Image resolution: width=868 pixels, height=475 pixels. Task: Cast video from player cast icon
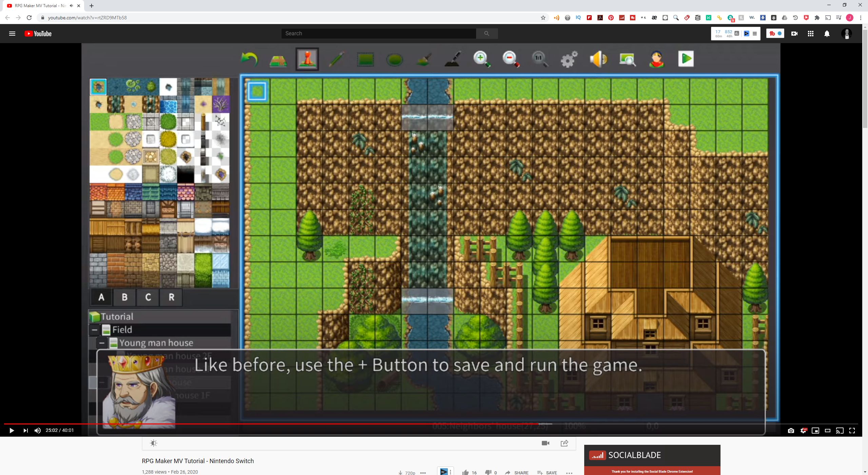(840, 431)
